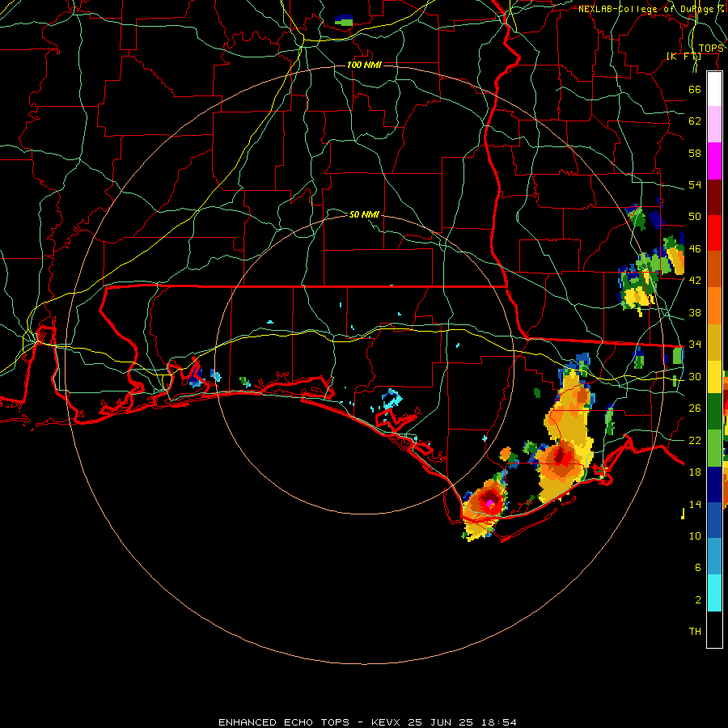Click the maroon legend swatch
Screen dimensions: 728x728
pos(714,197)
